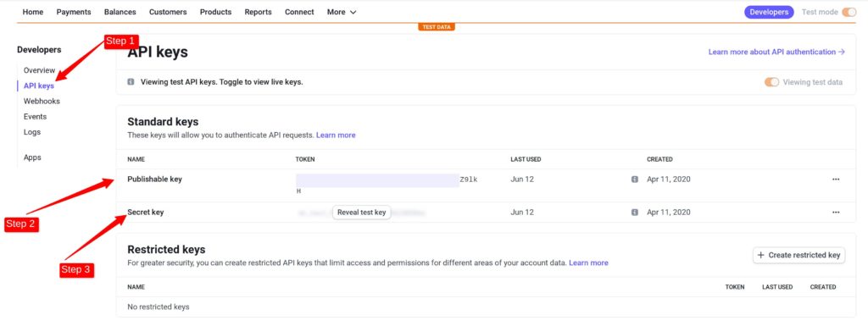
Task: Click the Publishable key token value
Action: 387,185
